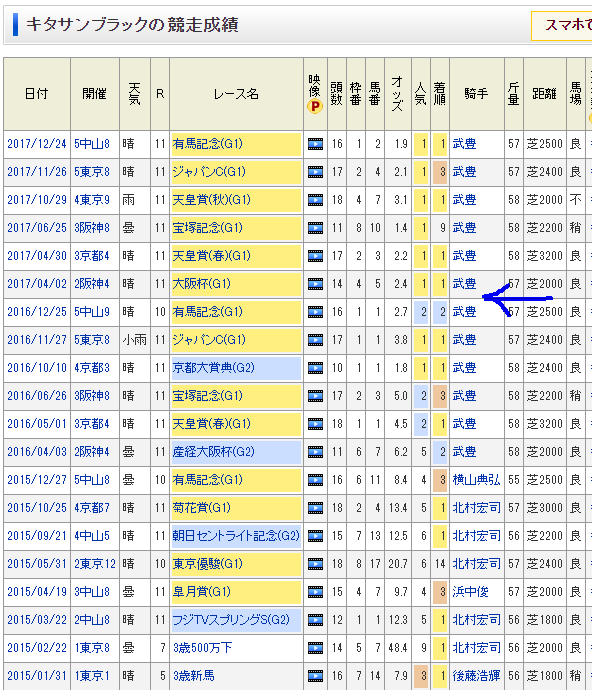Viewport: 592px width, 690px height.
Task: Play the video for 東京優駿(G1)
Action: click(315, 564)
